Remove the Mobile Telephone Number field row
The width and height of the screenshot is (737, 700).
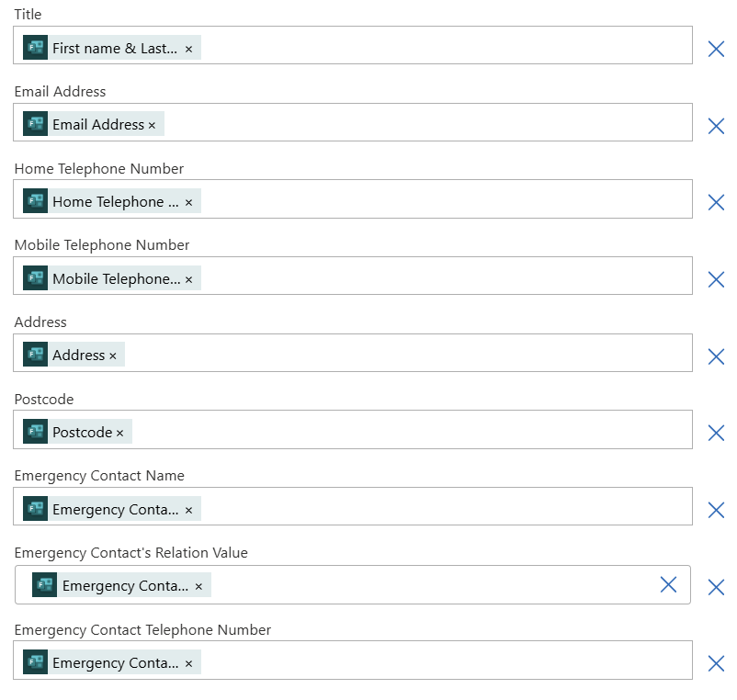coord(716,280)
